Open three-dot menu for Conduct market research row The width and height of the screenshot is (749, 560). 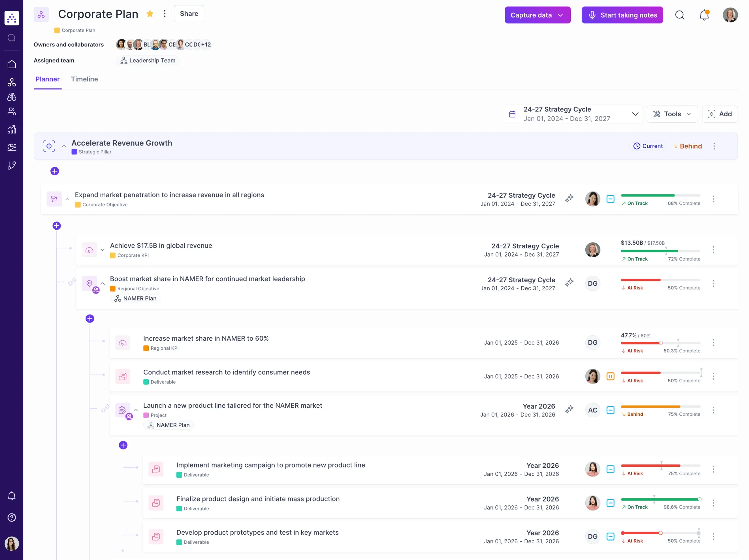(x=713, y=377)
